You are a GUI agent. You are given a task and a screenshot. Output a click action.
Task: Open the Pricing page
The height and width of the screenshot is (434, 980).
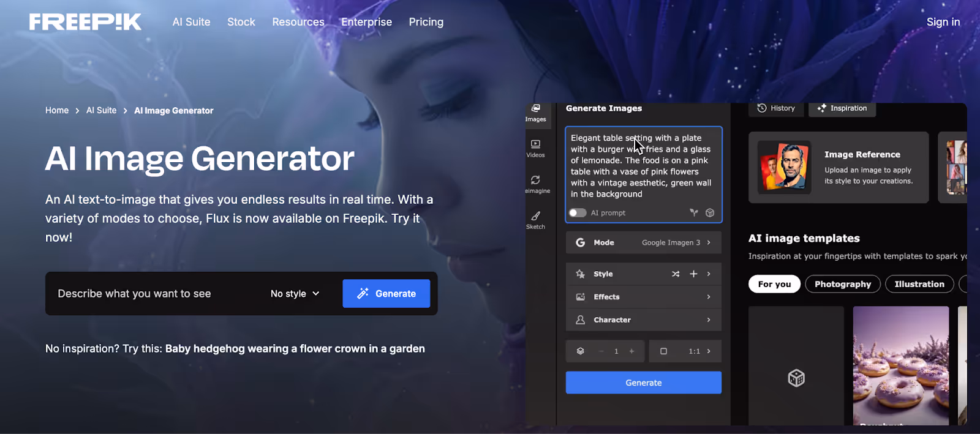tap(426, 22)
